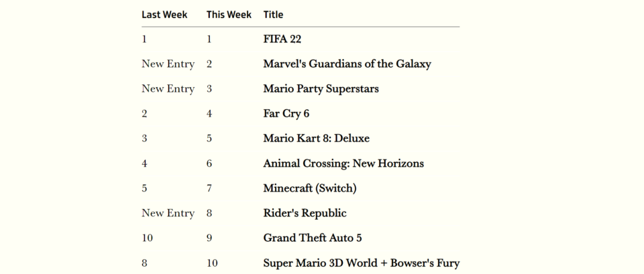Click Animal Crossing: New Horizons title
The image size is (644, 274).
click(x=343, y=163)
